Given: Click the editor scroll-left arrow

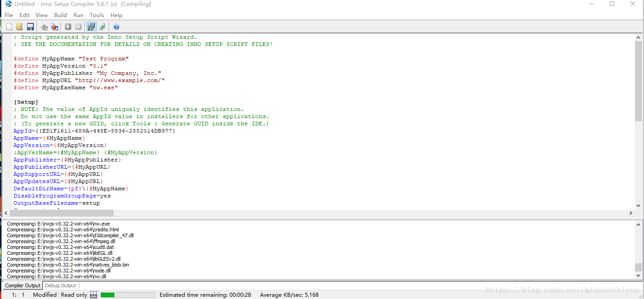Looking at the screenshot, I should click(5, 213).
